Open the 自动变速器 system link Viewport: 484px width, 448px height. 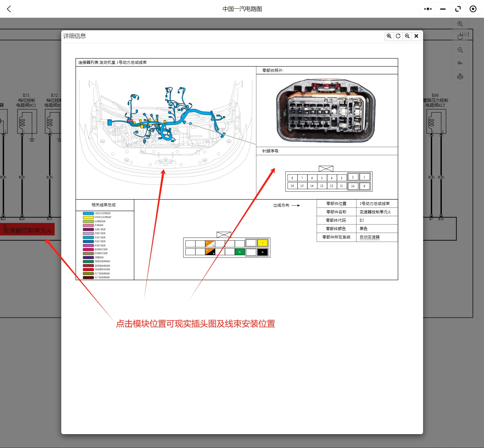(369, 237)
